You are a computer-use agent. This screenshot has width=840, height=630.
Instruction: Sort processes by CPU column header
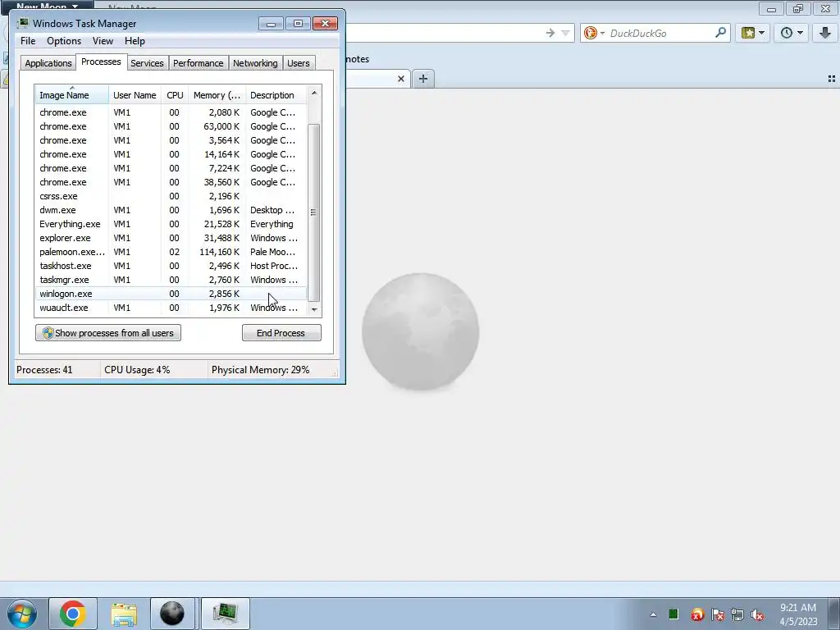tap(176, 95)
